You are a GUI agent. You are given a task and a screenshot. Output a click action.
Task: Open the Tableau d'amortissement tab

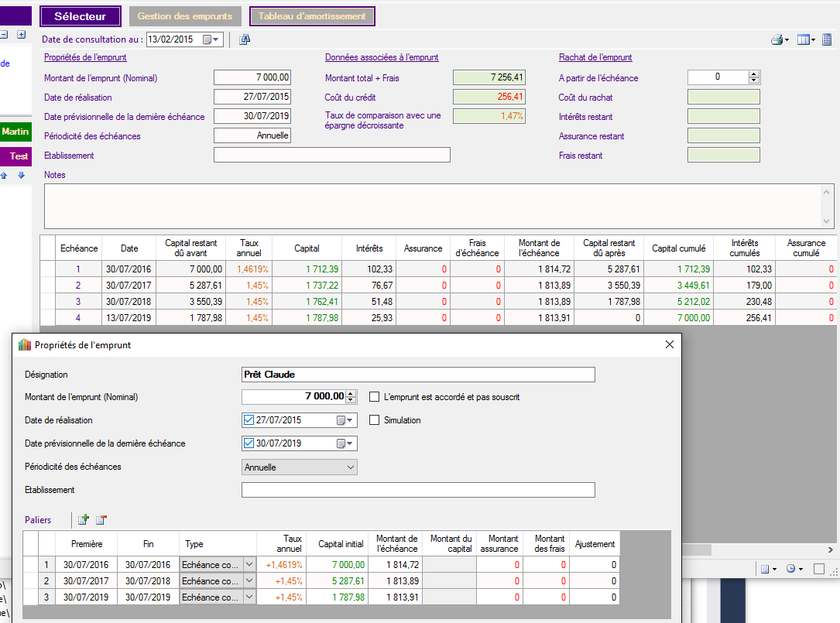[312, 16]
